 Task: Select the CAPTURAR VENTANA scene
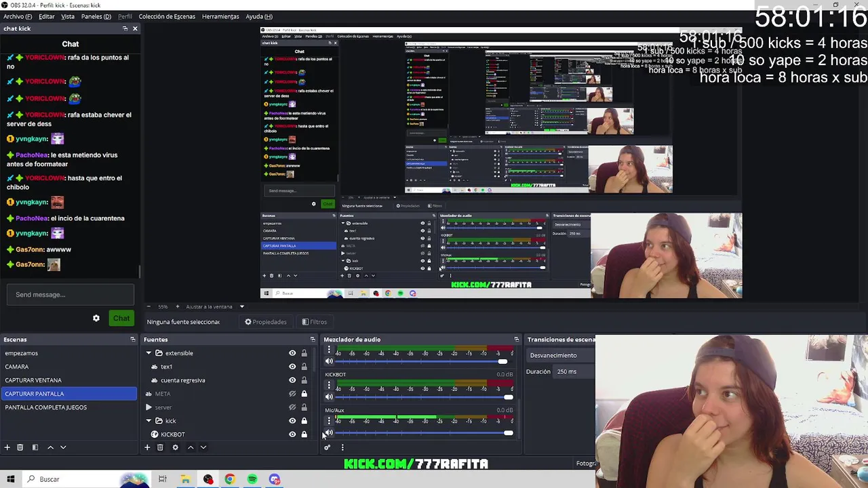(x=69, y=380)
